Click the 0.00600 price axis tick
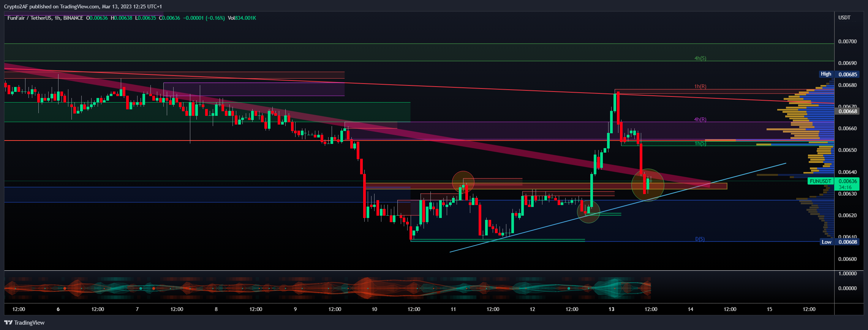Image resolution: width=868 pixels, height=330 pixels. pos(847,259)
